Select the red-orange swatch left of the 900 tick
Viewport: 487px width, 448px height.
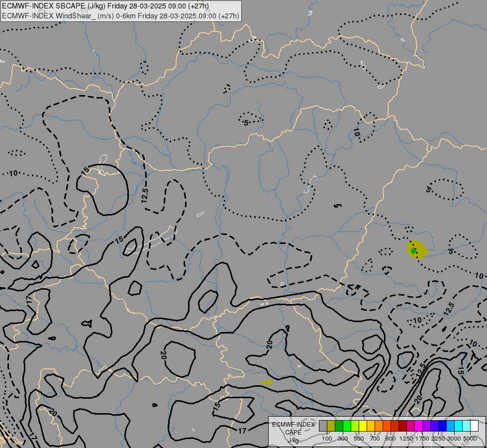tap(387, 426)
